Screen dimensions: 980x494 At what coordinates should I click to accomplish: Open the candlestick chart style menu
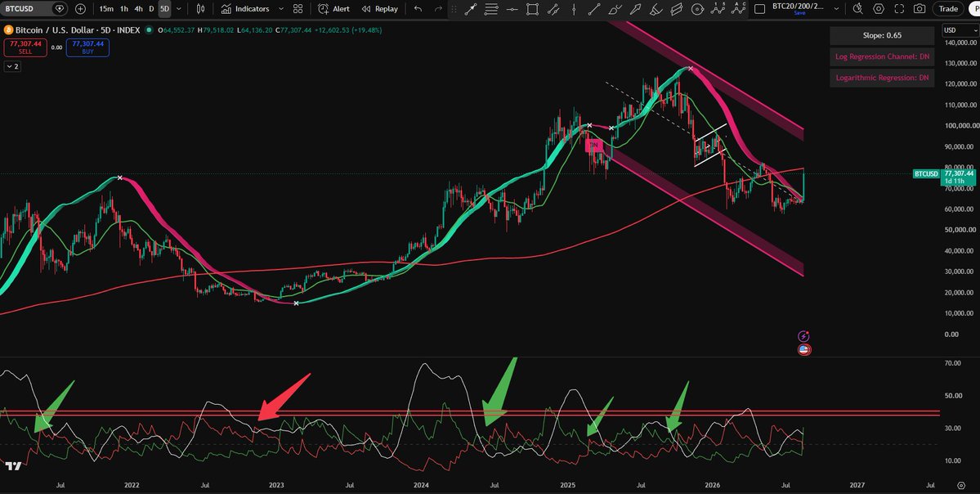tap(200, 9)
